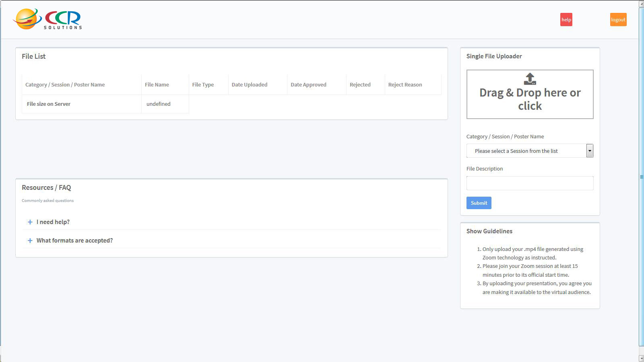Click the blue Submit button
The height and width of the screenshot is (362, 644).
click(479, 203)
